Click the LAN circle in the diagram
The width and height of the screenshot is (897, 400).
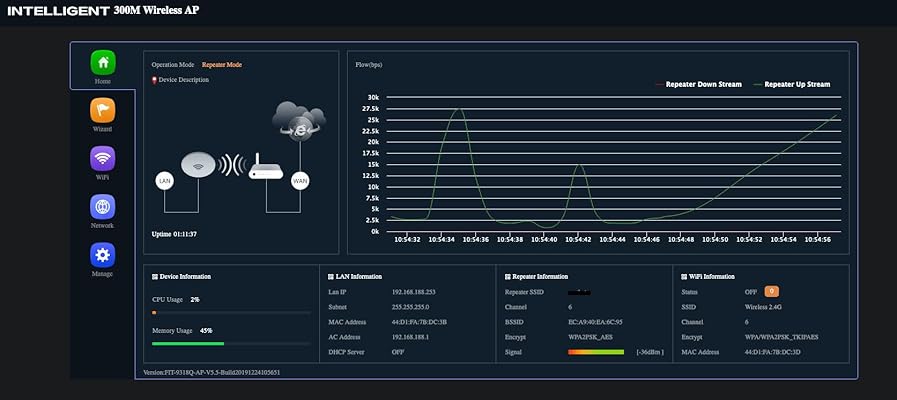[165, 181]
